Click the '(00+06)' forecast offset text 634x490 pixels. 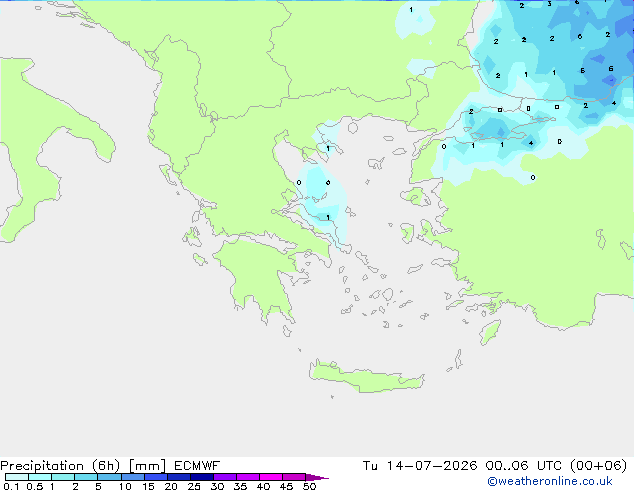coord(598,466)
